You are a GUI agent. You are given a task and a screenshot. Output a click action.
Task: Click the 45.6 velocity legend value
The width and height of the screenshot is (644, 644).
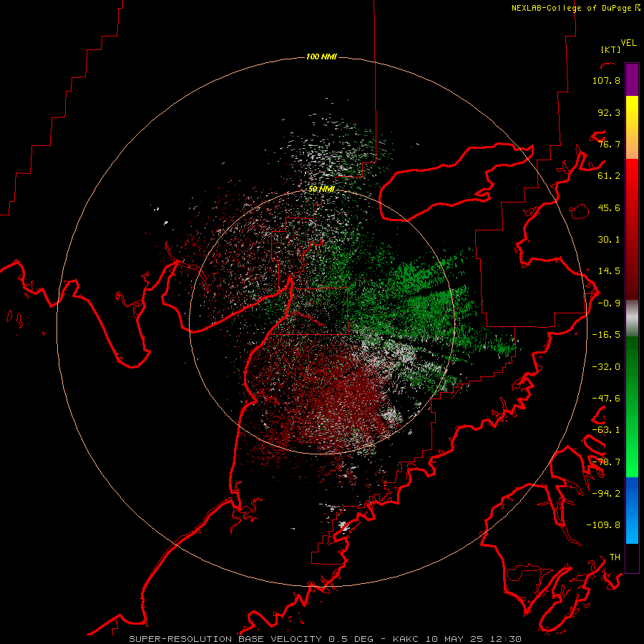pos(609,208)
